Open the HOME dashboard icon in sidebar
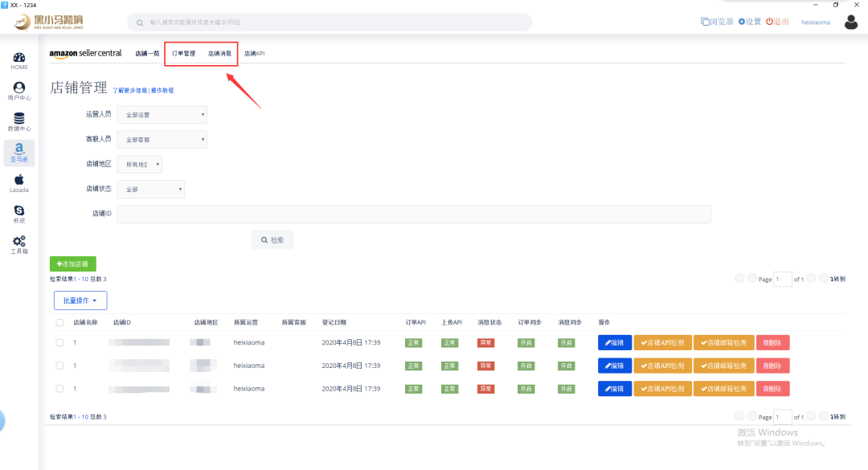 point(19,60)
